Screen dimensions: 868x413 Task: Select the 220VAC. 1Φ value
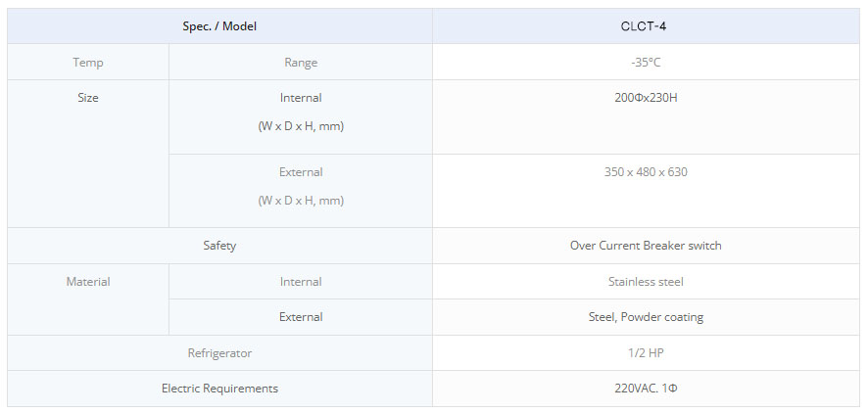coord(646,389)
